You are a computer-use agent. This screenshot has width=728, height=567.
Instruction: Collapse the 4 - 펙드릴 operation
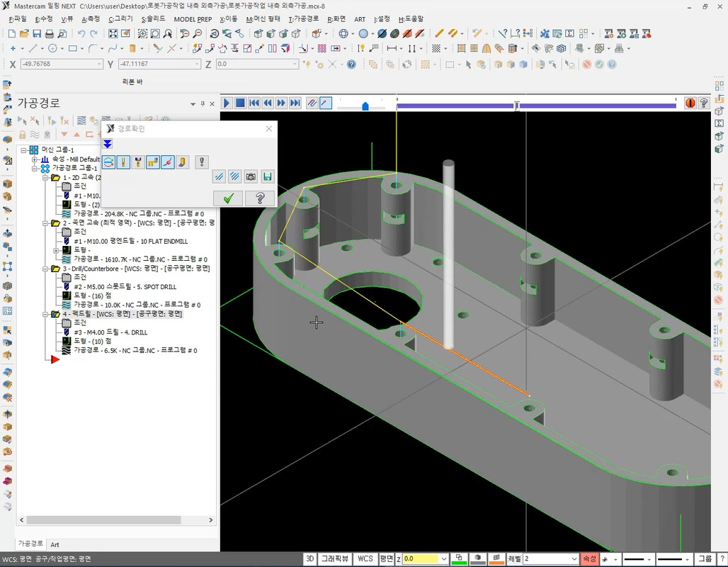(45, 314)
